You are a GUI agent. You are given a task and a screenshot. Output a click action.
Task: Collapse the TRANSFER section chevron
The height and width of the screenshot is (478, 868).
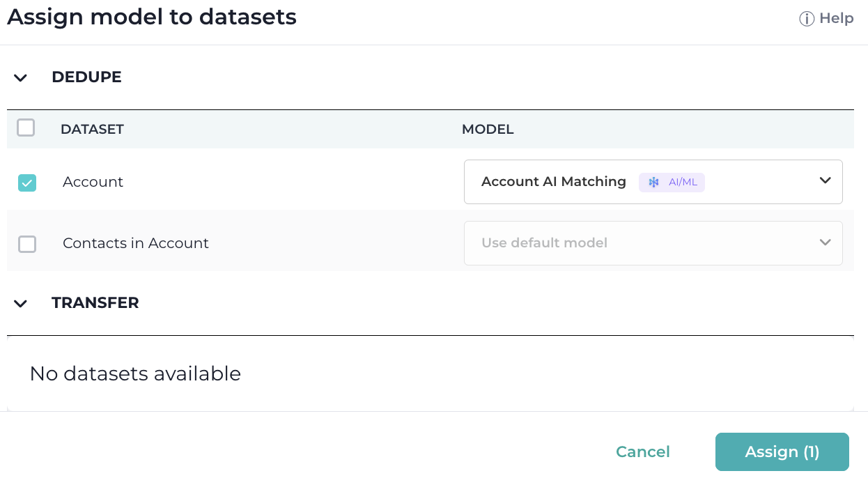(21, 303)
